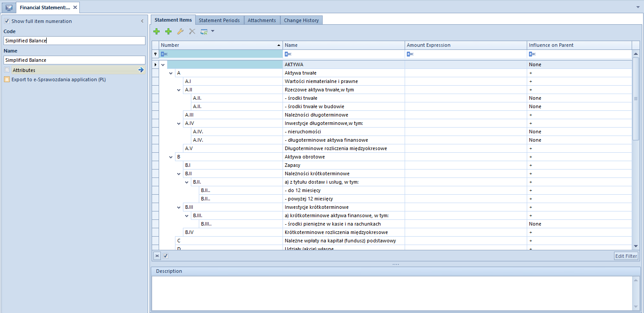Screen dimensions: 644x313
Task: Click the Name input field in left panel
Action: pos(74,60)
